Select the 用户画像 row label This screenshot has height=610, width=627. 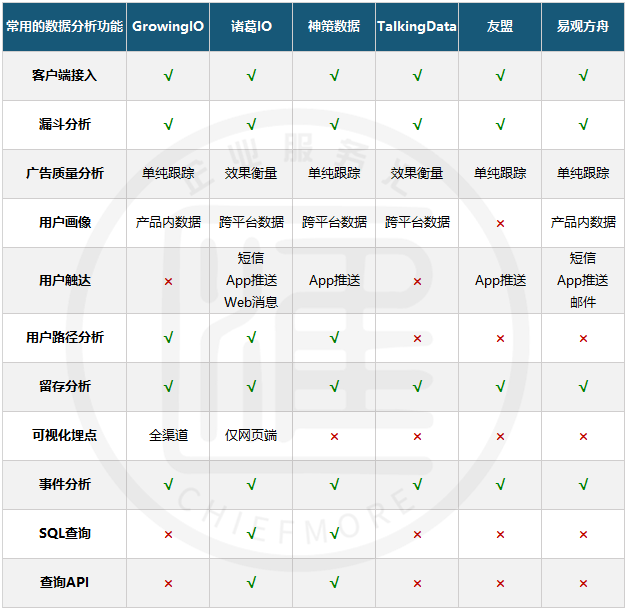[x=64, y=222]
